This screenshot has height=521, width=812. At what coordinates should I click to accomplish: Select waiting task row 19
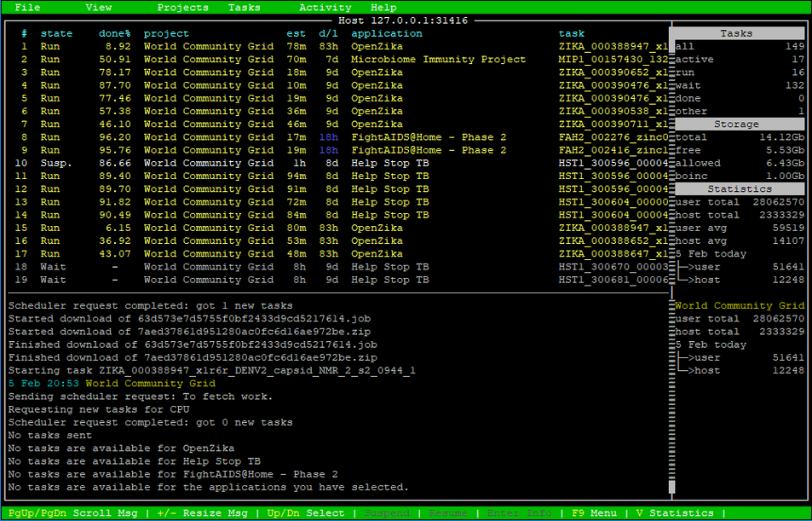coord(341,280)
